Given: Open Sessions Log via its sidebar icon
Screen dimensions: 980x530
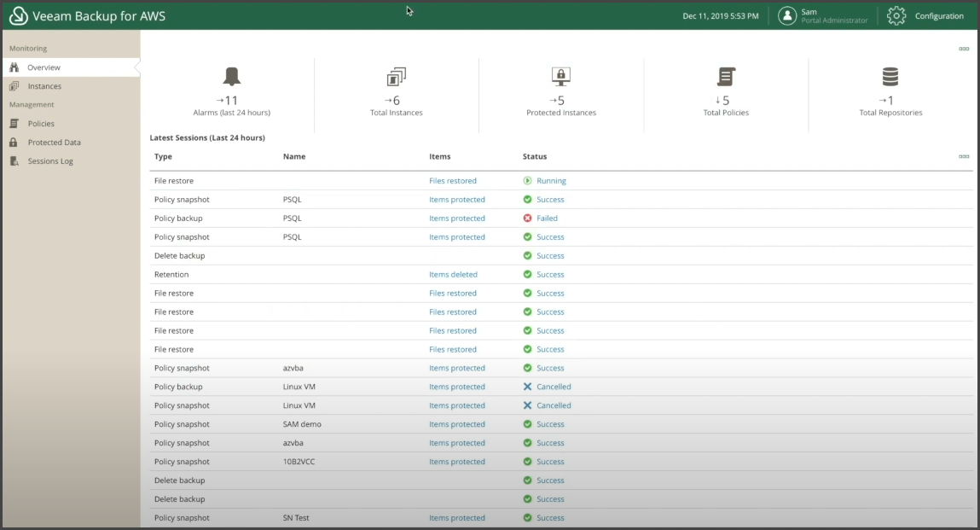Looking at the screenshot, I should point(15,160).
